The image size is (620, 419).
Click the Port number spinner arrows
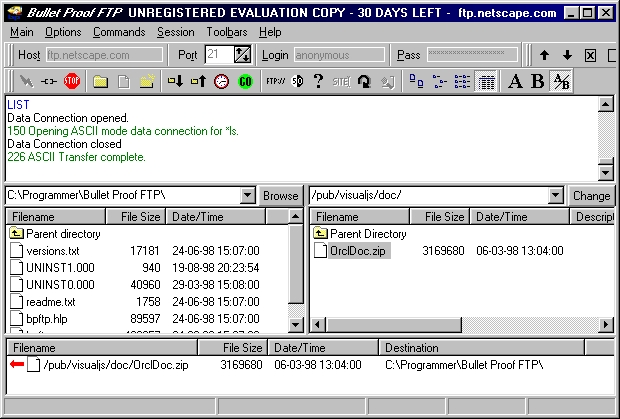[x=242, y=55]
